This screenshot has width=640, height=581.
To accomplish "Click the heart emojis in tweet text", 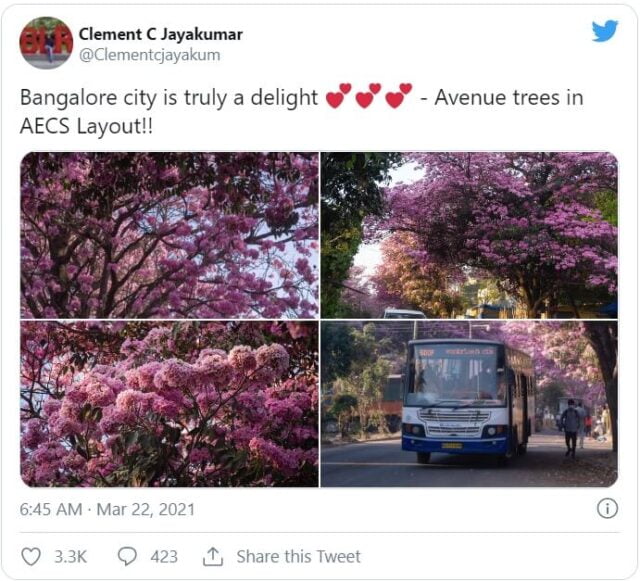I will point(369,96).
